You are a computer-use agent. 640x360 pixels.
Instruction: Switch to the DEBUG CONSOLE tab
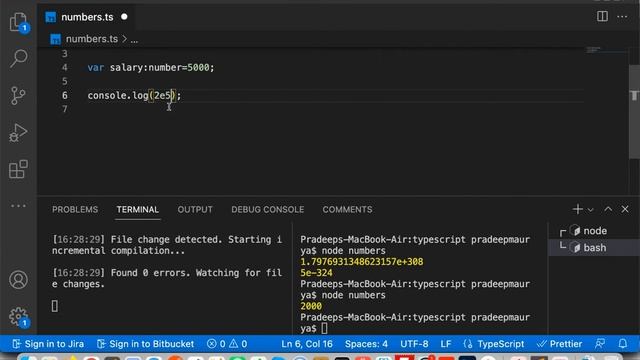click(x=267, y=209)
